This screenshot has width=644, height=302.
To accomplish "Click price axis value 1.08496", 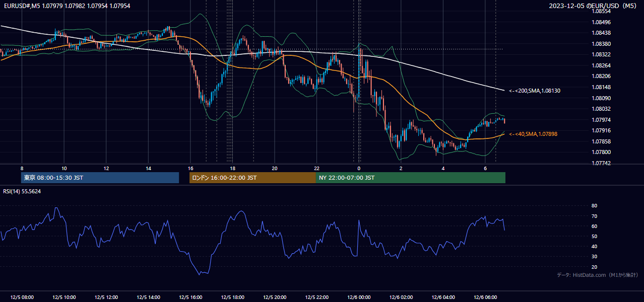I will (x=601, y=22).
